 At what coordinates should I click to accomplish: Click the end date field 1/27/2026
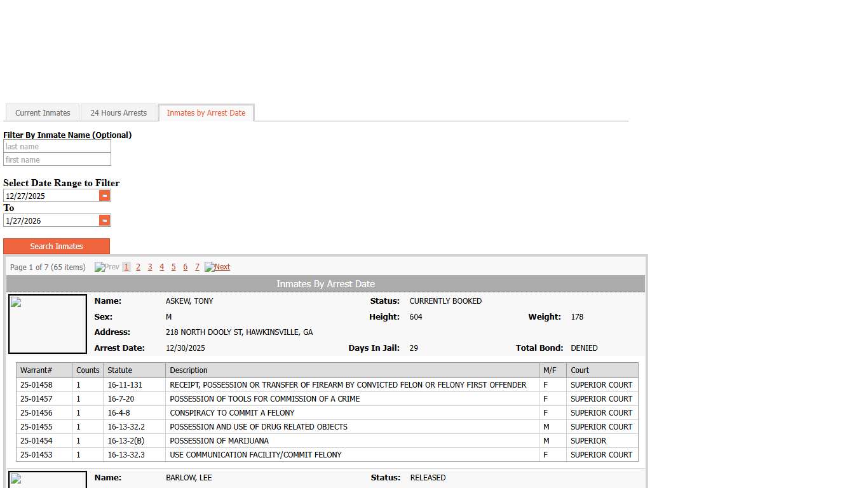point(51,220)
